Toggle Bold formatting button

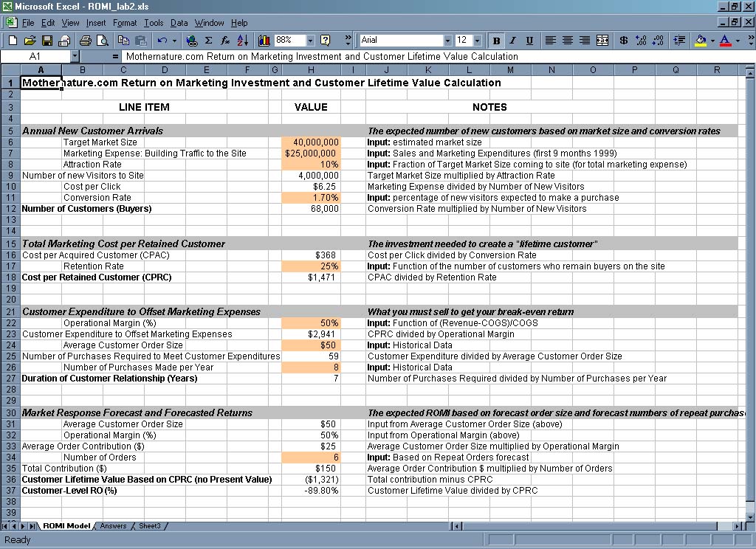[496, 41]
